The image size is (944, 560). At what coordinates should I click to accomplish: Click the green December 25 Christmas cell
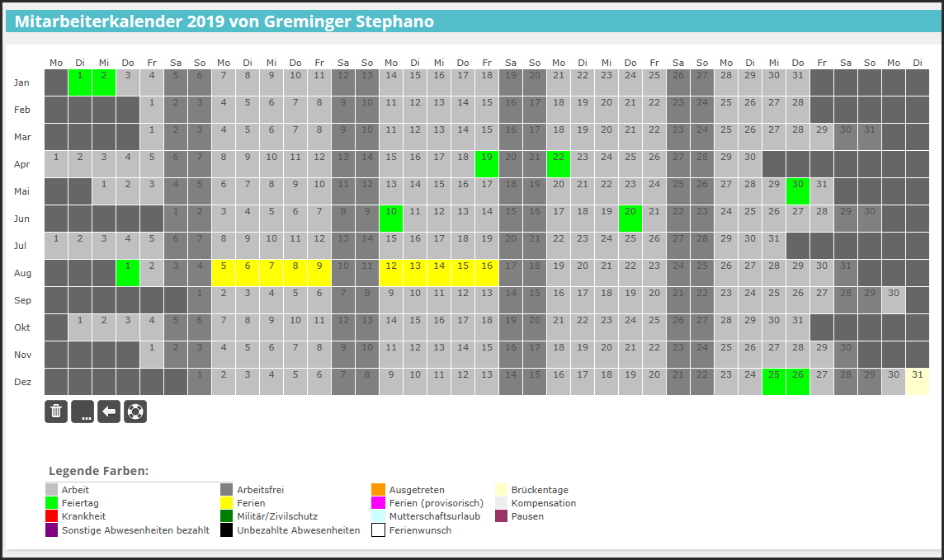click(773, 382)
